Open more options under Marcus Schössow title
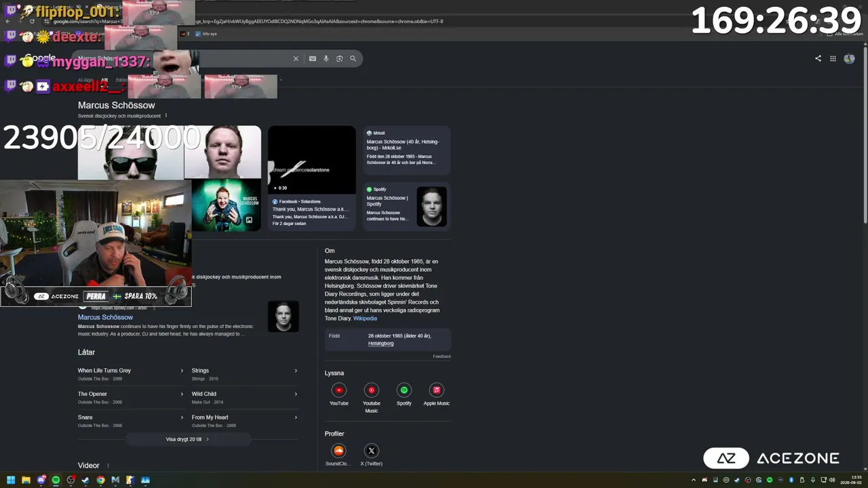Screen dimensions: 868x488 point(166,116)
